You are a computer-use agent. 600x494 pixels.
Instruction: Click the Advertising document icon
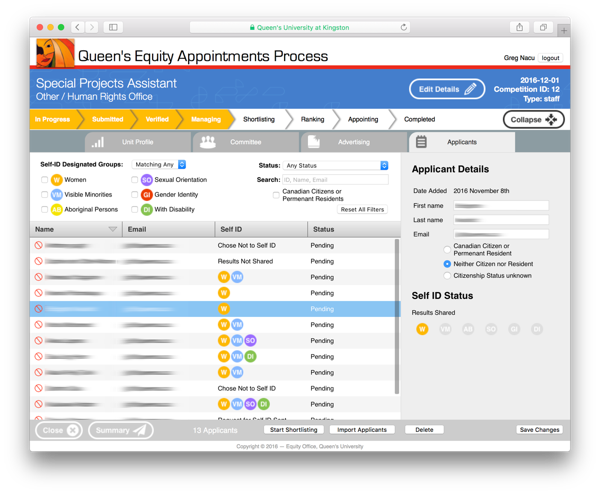313,142
